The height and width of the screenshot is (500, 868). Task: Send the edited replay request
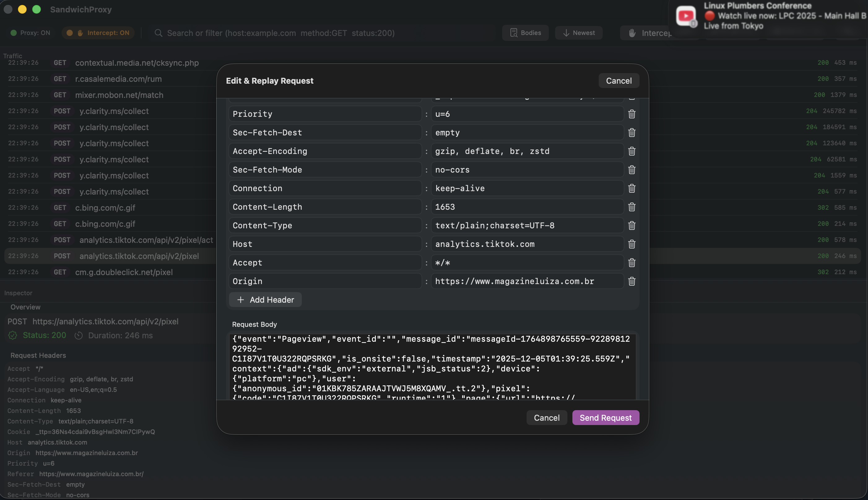pos(605,418)
